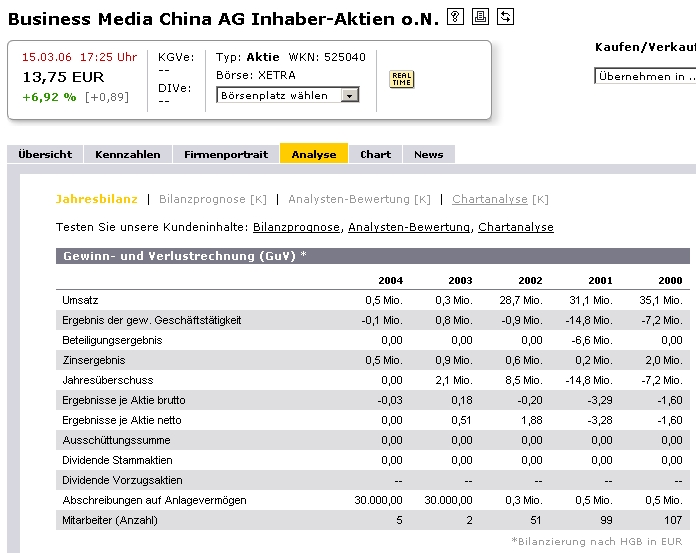This screenshot has width=696, height=553.
Task: Open the Börsenplatz wählen dropdown
Action: pos(288,95)
